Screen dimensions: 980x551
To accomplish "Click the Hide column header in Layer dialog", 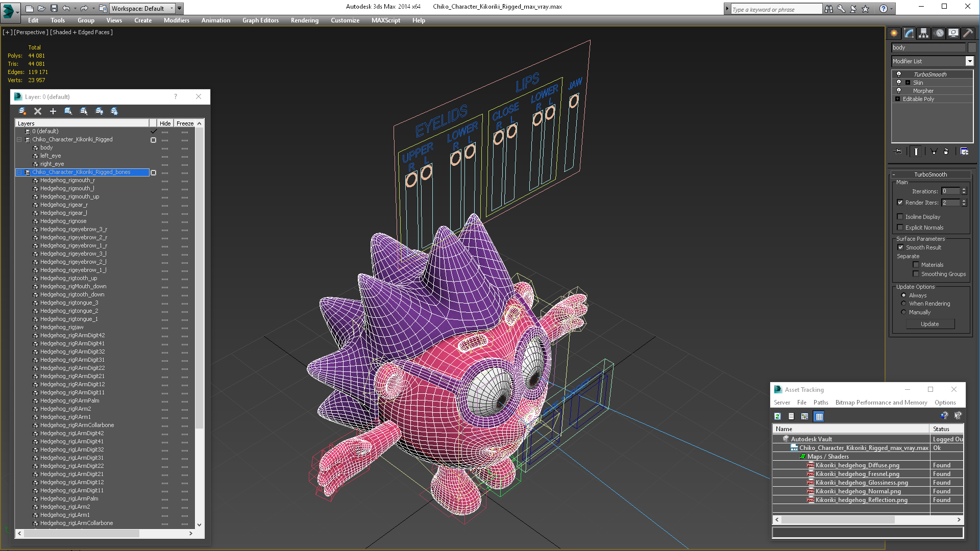I will tap(165, 123).
